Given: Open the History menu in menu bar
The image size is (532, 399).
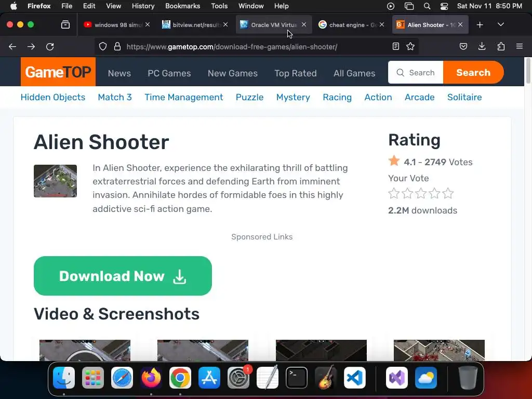Looking at the screenshot, I should click(143, 6).
